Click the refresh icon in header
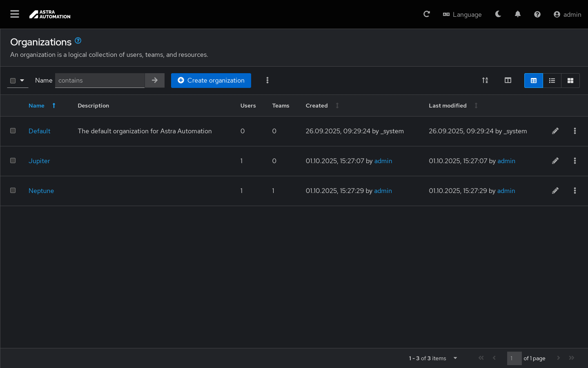This screenshot has height=368, width=588. [x=427, y=14]
